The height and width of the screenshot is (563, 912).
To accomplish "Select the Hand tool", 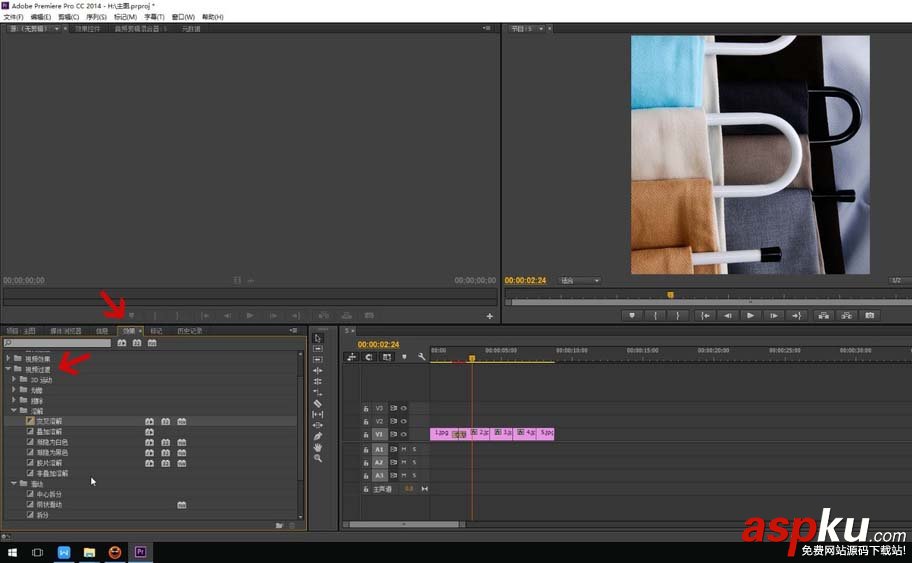I will (318, 447).
